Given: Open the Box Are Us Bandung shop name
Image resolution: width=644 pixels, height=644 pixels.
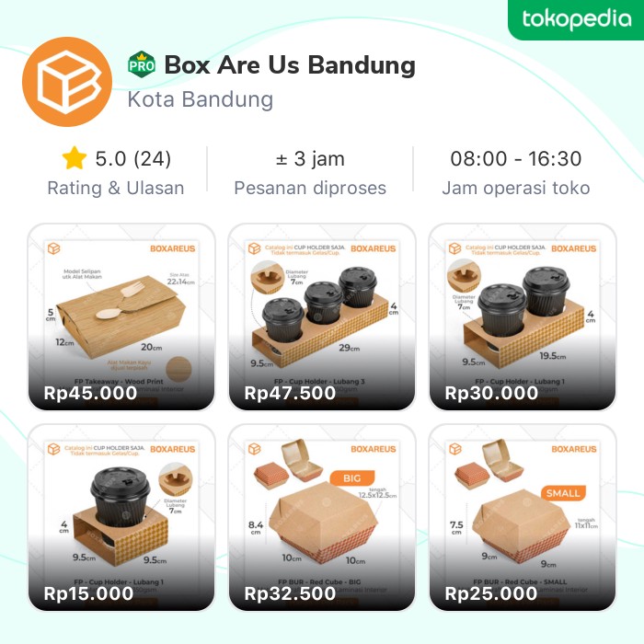Looking at the screenshot, I should [290, 65].
